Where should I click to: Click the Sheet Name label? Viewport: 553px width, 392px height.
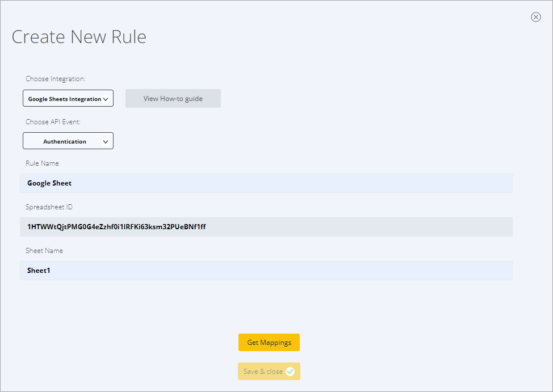44,251
